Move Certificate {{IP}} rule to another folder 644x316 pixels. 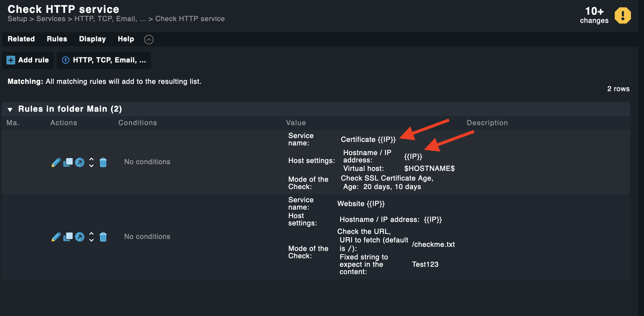point(80,162)
